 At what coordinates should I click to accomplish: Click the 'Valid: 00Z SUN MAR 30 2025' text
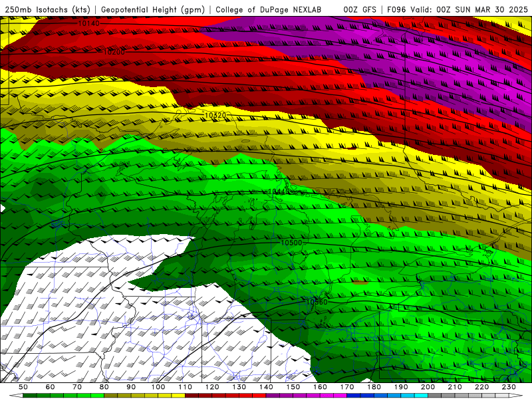point(469,9)
